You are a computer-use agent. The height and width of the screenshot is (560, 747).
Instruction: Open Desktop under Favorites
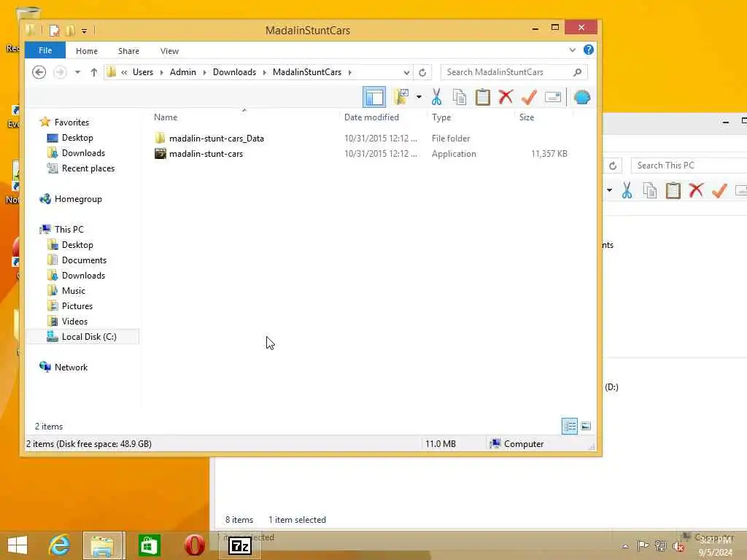pos(77,138)
